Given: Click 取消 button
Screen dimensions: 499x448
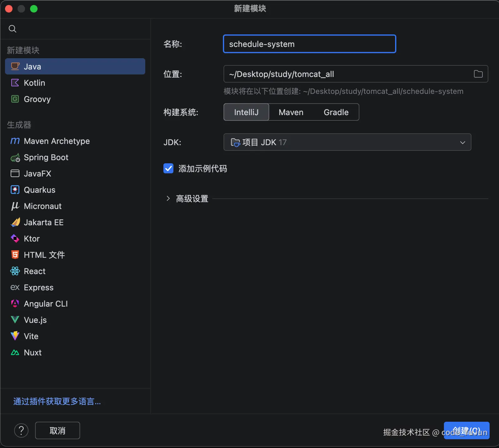Looking at the screenshot, I should (58, 430).
